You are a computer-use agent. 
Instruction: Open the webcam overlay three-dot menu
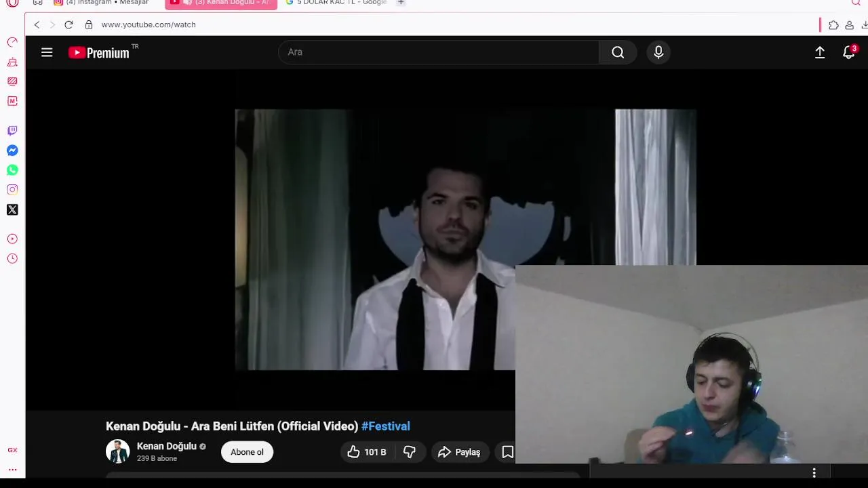pyautogui.click(x=814, y=472)
